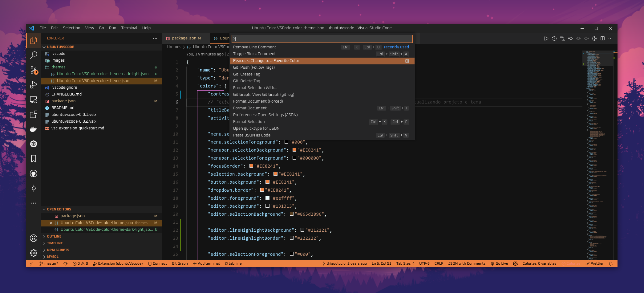644x293 pixels.
Task: Open the Terminal menu
Action: tap(129, 28)
